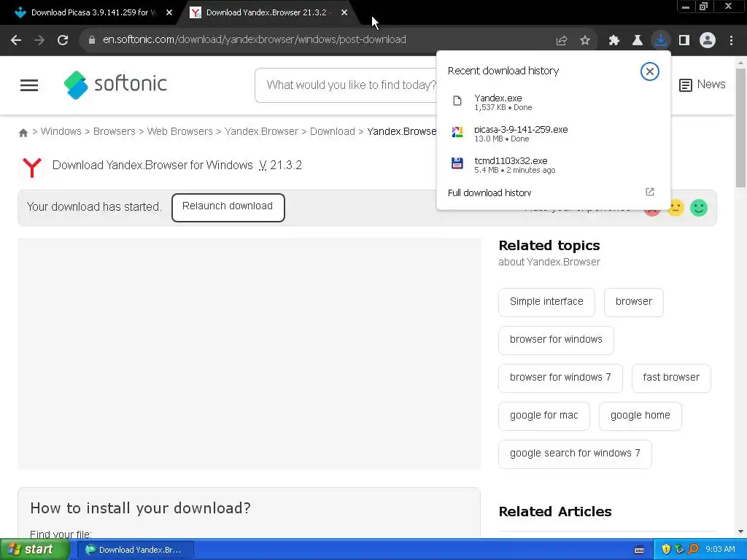Select the Download Yandex.Browser tab
Image resolution: width=747 pixels, height=560 pixels.
tap(267, 13)
